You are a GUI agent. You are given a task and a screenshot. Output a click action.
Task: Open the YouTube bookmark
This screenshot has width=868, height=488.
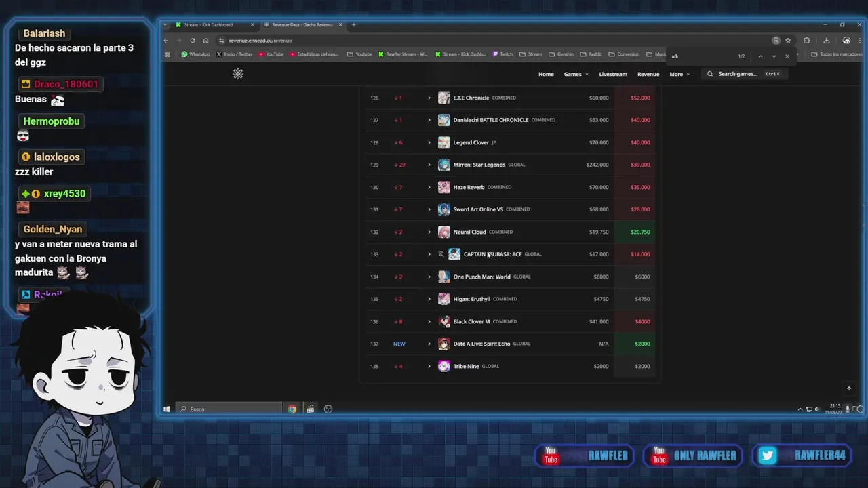(271, 54)
